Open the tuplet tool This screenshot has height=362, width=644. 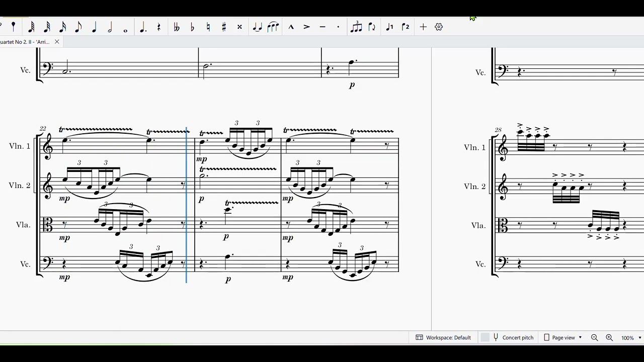[356, 27]
